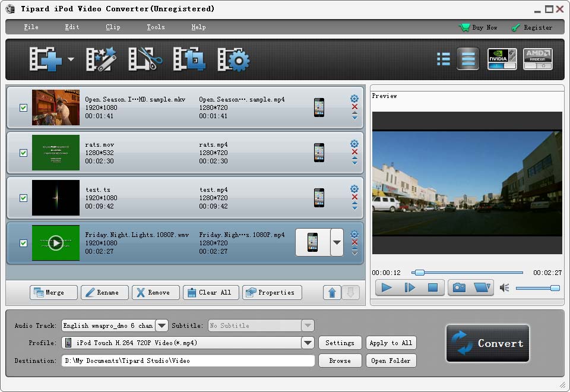570x392 pixels.
Task: Click the disabled move-down arrow button
Action: (x=350, y=292)
